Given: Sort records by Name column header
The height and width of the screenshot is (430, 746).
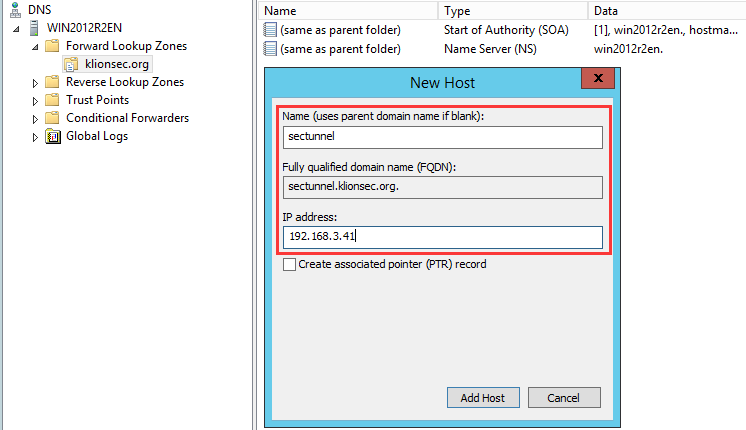Looking at the screenshot, I should (x=349, y=10).
